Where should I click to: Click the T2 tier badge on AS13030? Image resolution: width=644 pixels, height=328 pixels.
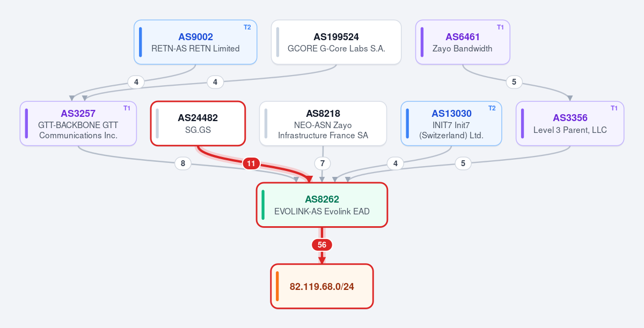point(492,108)
